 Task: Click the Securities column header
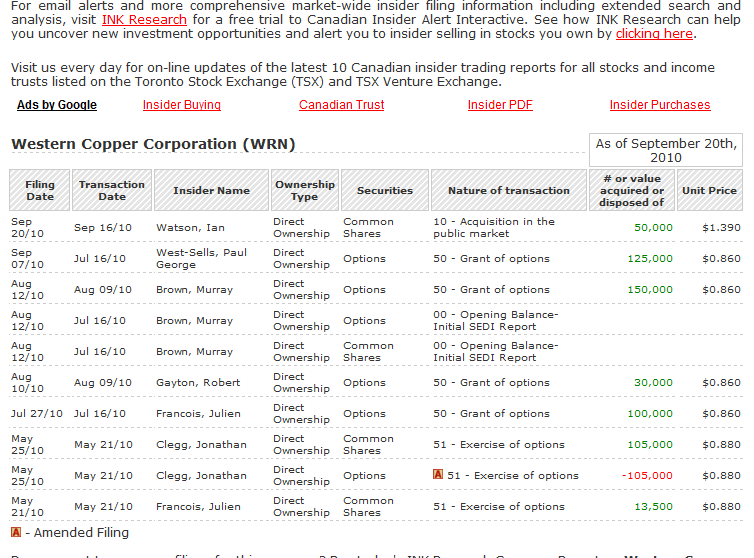(385, 190)
